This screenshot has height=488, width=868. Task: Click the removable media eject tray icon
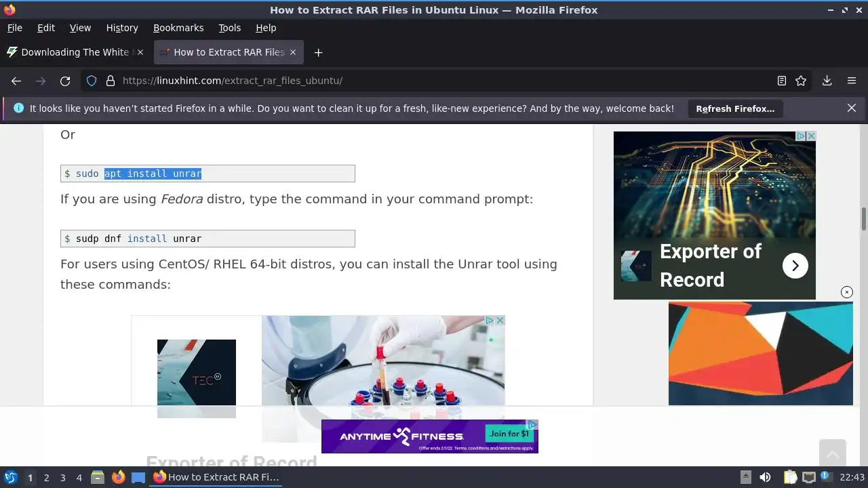pyautogui.click(x=745, y=477)
